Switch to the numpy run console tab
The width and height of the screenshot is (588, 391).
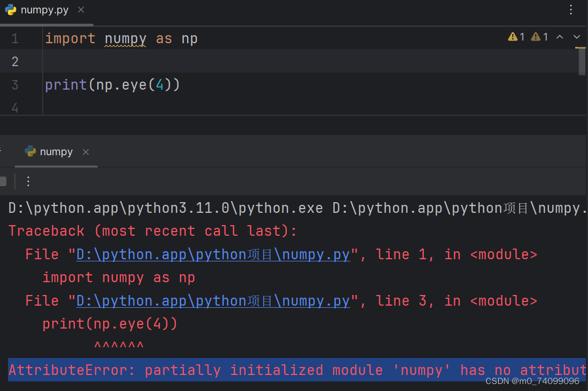click(x=56, y=151)
